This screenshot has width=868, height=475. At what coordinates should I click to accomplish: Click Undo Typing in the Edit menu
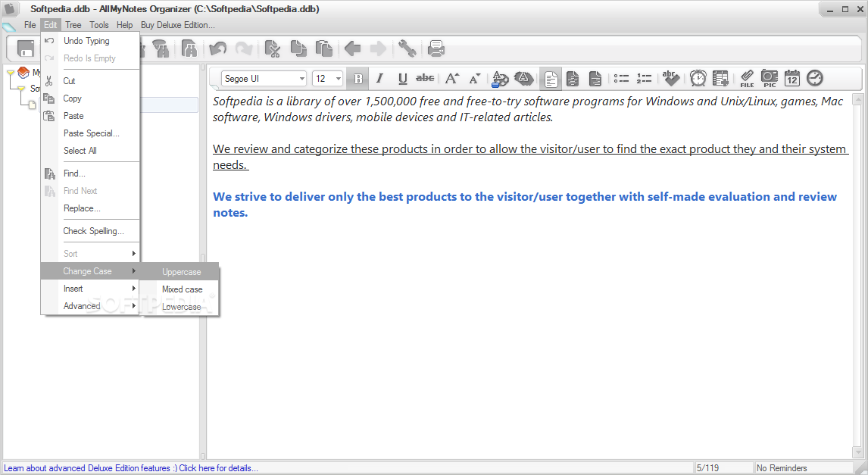(90, 41)
